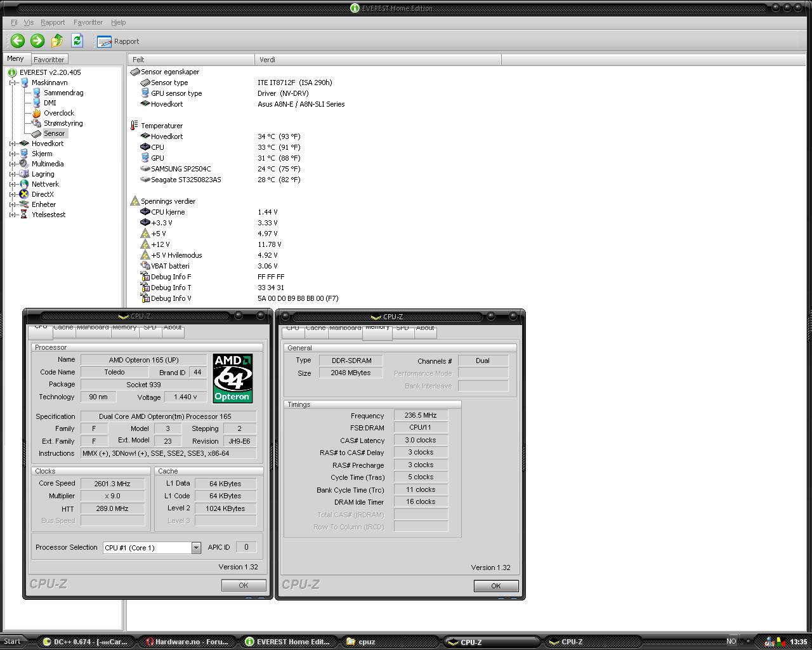The image size is (812, 650).
Task: Click OK in the left CPU-Z window
Action: coord(244,585)
